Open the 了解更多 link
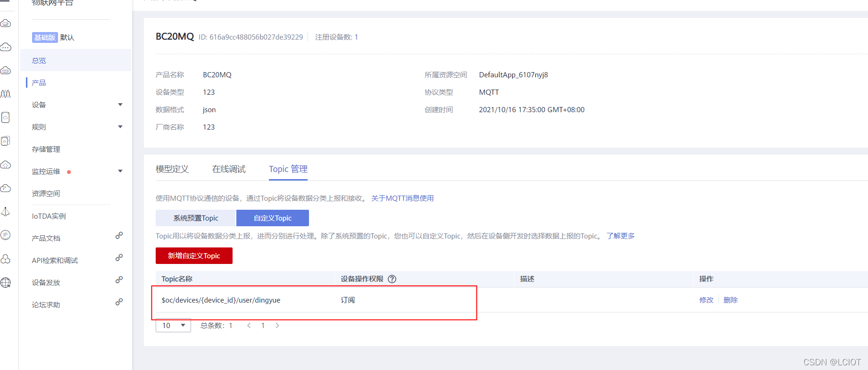The width and height of the screenshot is (868, 370). [x=620, y=236]
